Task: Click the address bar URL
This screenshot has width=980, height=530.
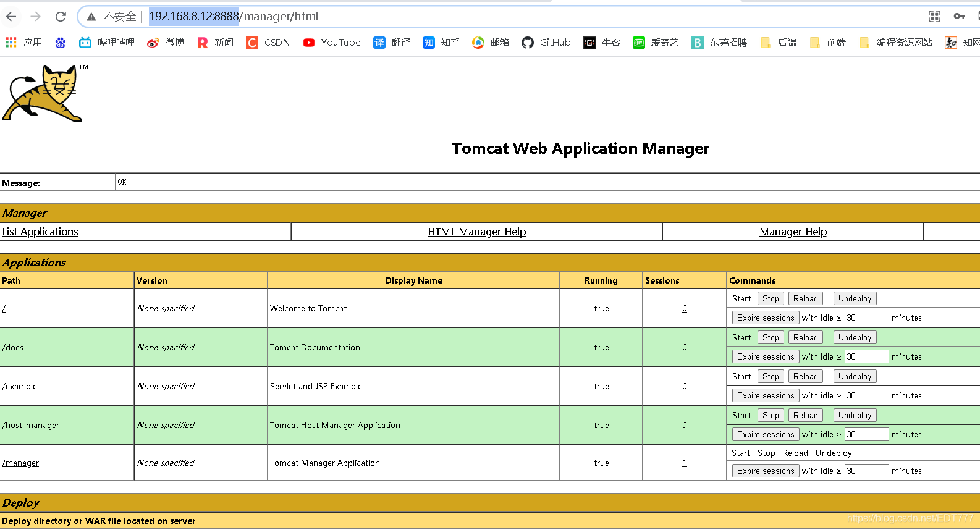Action: [234, 17]
